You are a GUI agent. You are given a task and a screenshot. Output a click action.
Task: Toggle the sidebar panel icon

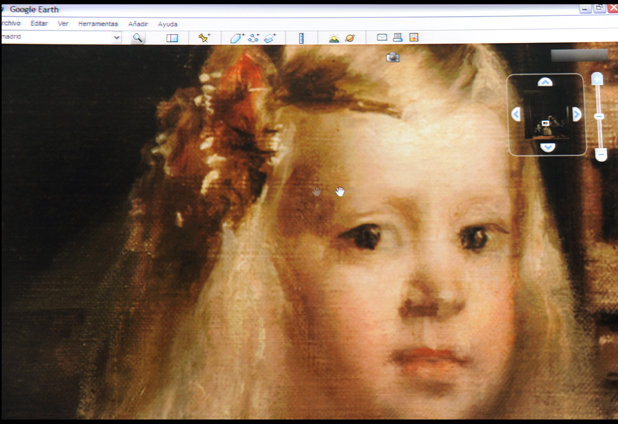click(172, 38)
